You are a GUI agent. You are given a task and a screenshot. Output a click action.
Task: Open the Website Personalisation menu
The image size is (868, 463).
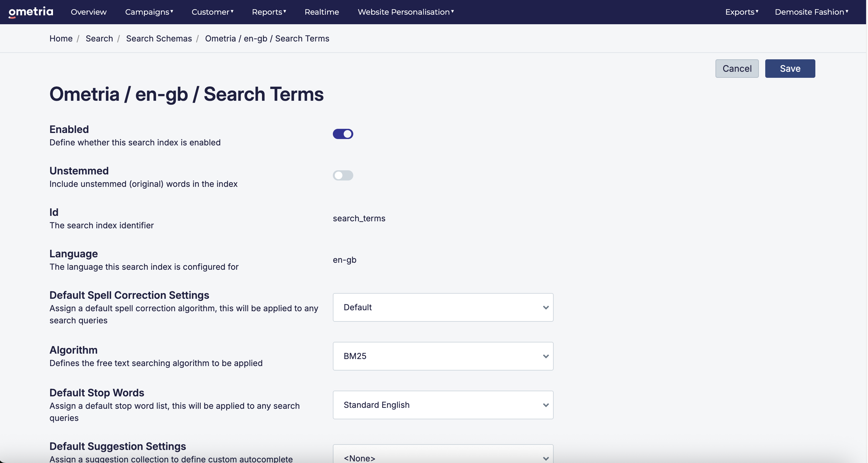click(406, 12)
